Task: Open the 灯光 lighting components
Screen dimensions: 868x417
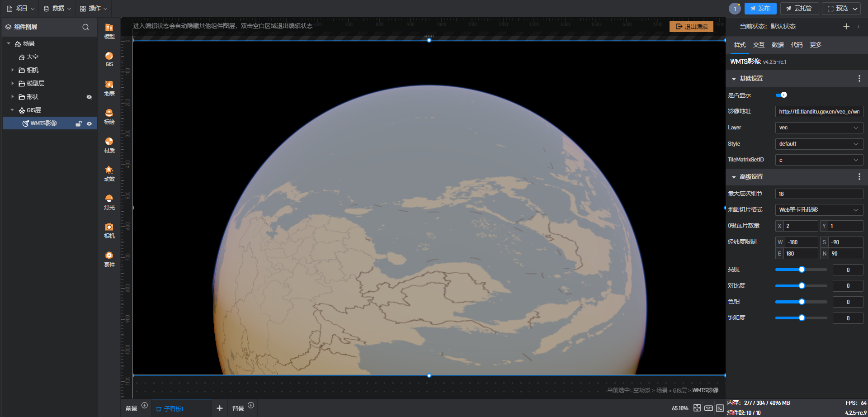Action: tap(109, 202)
